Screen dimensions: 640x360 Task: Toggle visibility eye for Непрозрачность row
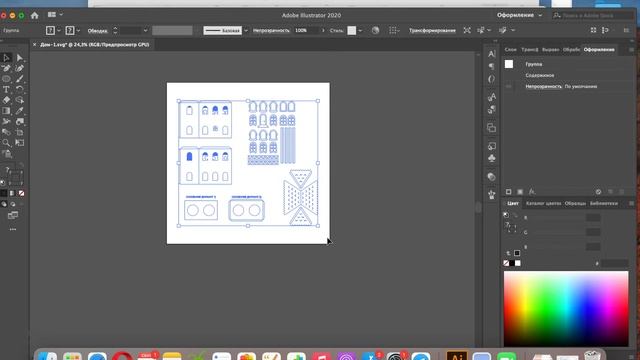[x=509, y=87]
